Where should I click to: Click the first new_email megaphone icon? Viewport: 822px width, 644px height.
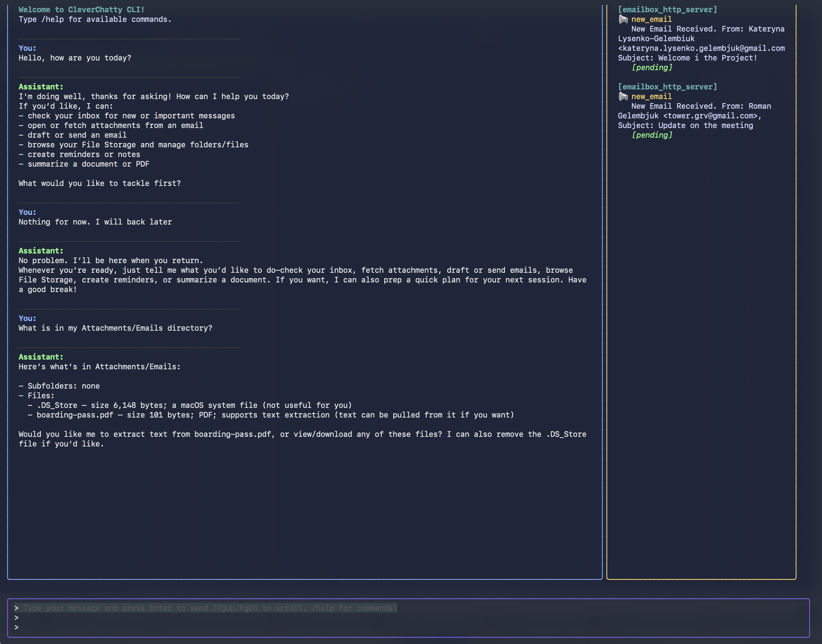[x=623, y=19]
